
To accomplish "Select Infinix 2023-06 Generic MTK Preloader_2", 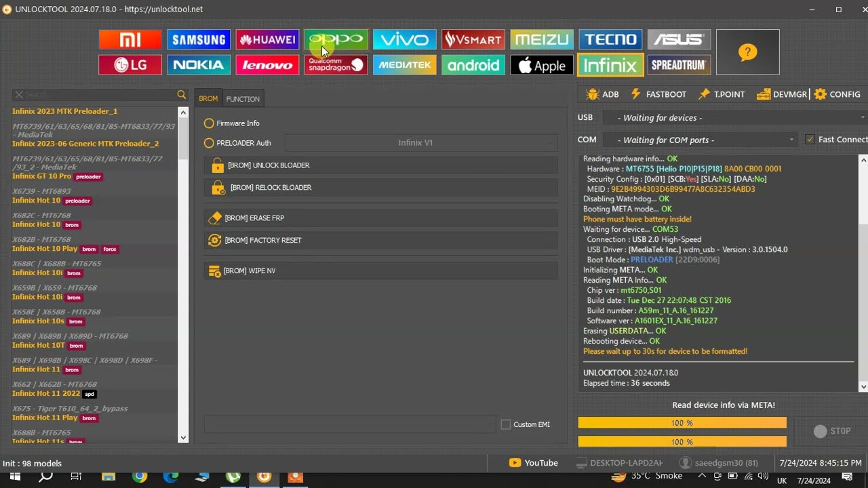I will [85, 144].
